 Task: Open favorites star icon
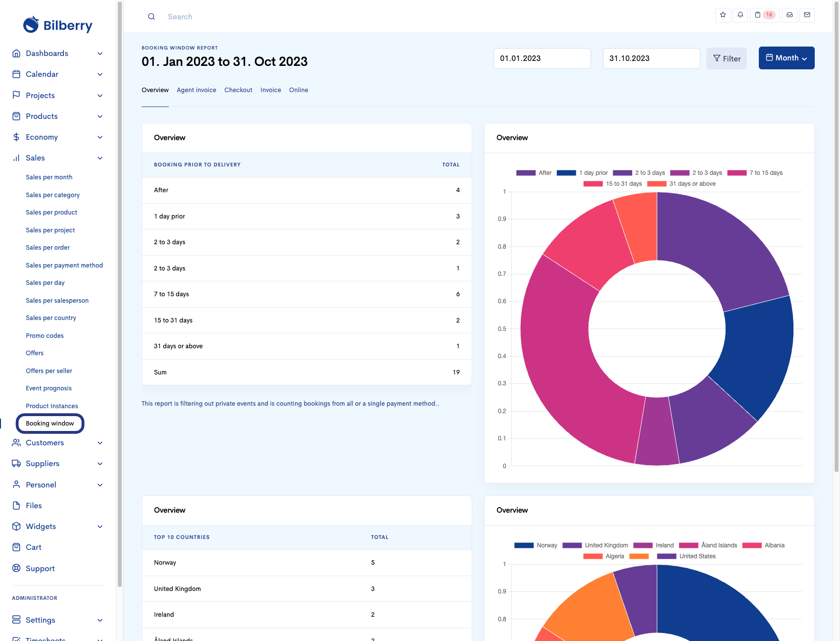point(723,15)
